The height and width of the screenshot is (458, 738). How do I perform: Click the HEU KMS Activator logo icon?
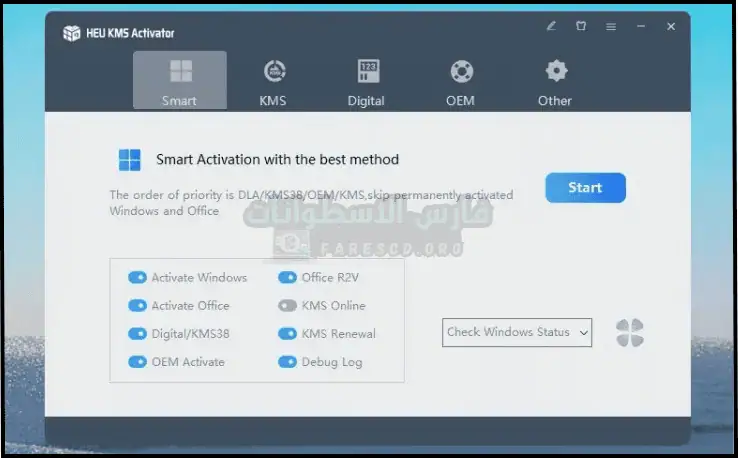(71, 33)
